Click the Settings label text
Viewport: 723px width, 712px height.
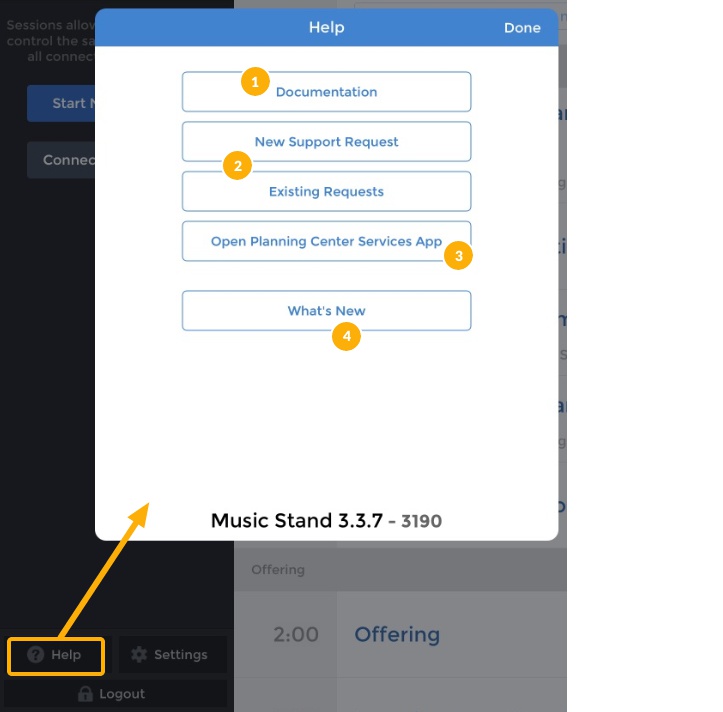pyautogui.click(x=181, y=654)
